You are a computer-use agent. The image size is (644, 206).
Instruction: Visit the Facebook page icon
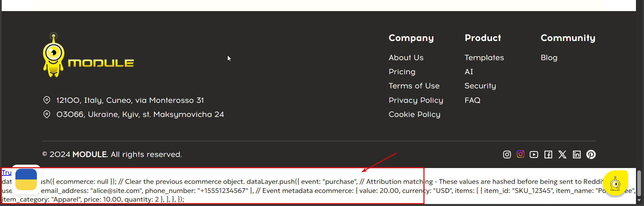[x=548, y=155]
